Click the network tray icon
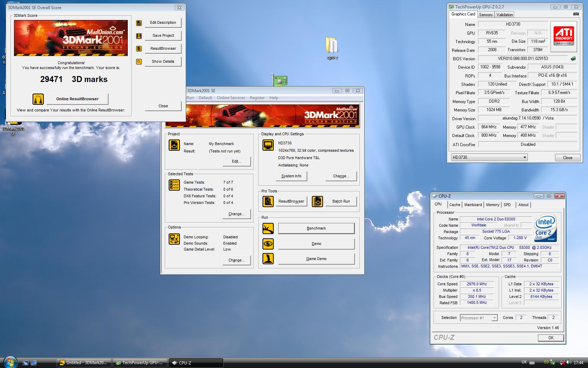588x368 pixels. pos(562,362)
